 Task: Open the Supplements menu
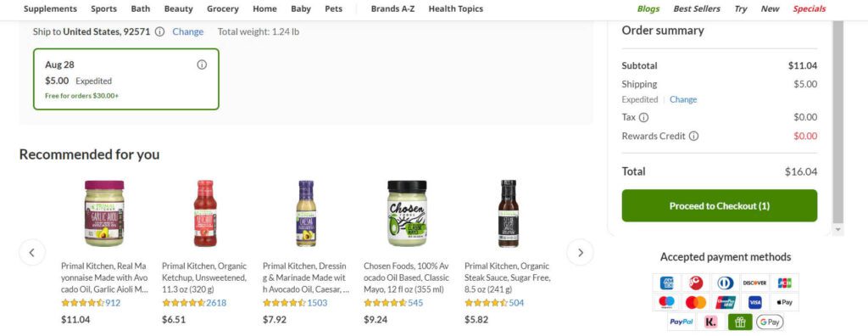pos(50,8)
